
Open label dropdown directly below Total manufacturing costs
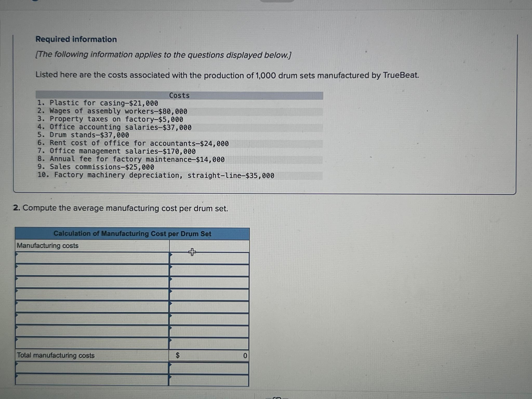click(x=92, y=368)
